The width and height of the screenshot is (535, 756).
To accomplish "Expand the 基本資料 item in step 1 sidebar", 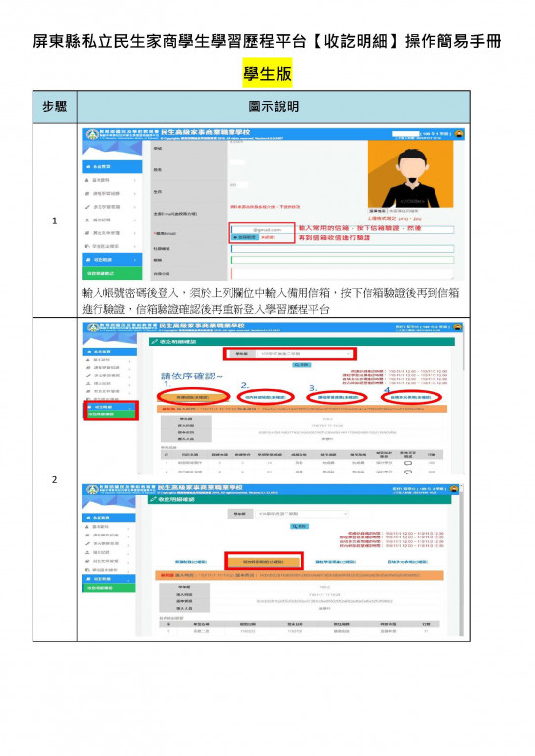I will click(x=112, y=180).
